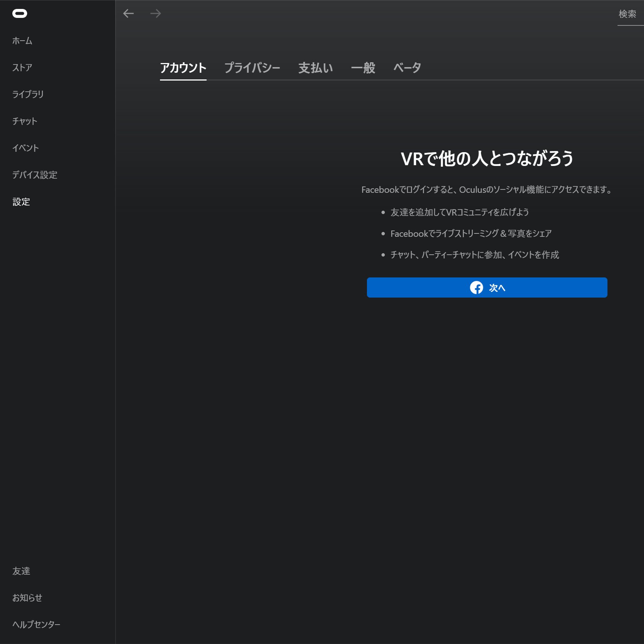Switch to the ベータ tab
This screenshot has width=644, height=644.
[406, 67]
